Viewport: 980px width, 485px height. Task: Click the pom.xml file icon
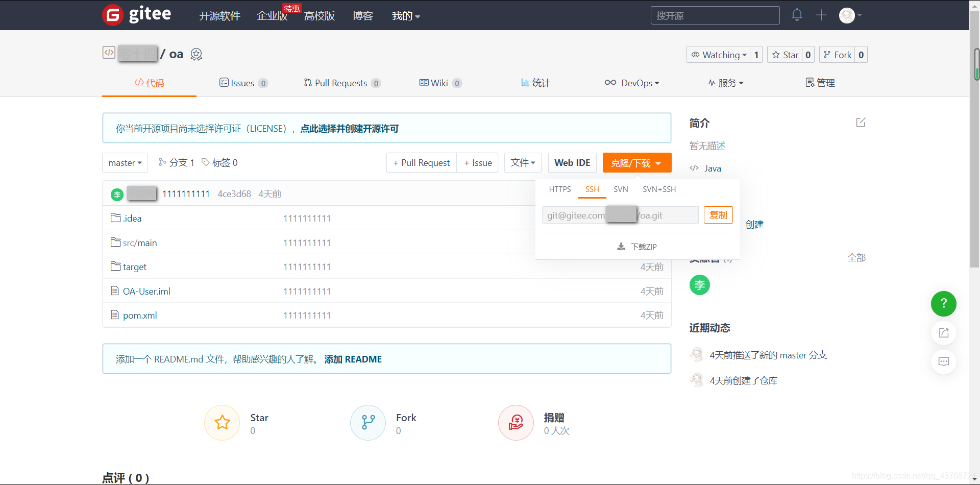pos(115,315)
